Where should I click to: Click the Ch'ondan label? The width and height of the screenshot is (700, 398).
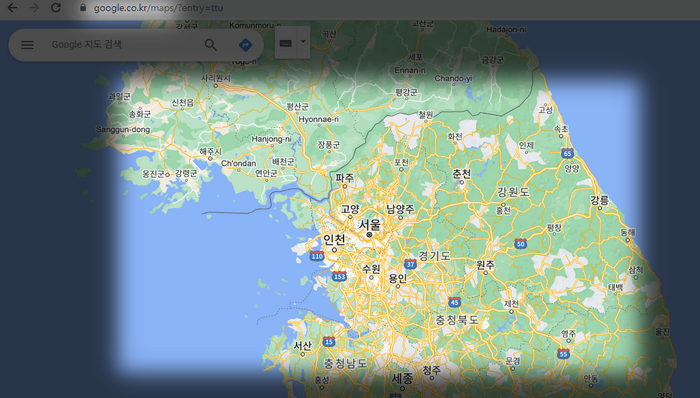point(239,163)
